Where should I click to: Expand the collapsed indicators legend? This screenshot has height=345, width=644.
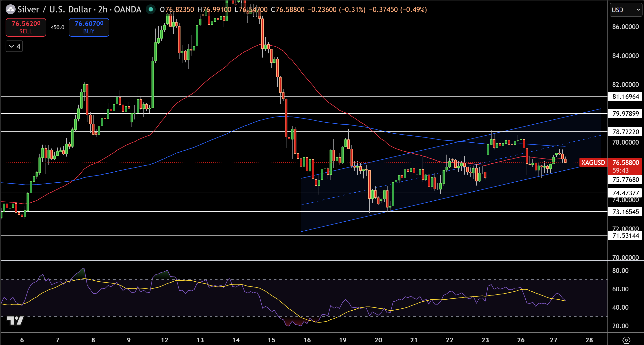[x=14, y=46]
